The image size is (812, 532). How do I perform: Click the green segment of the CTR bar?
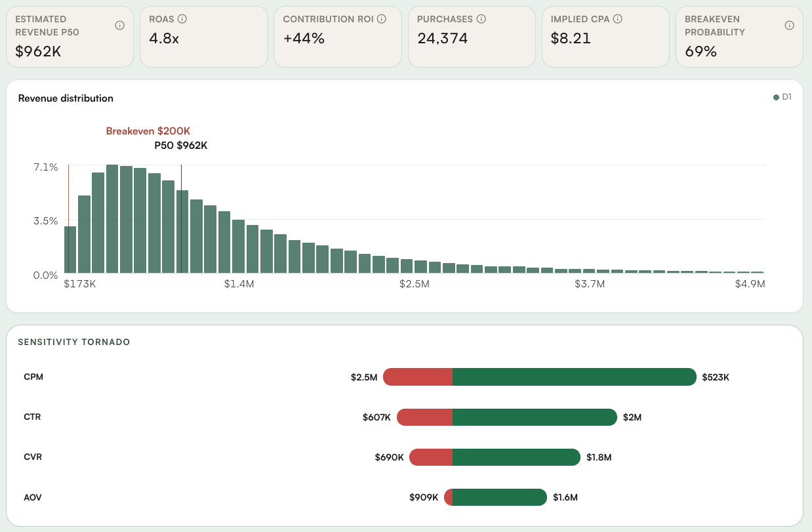coord(535,417)
